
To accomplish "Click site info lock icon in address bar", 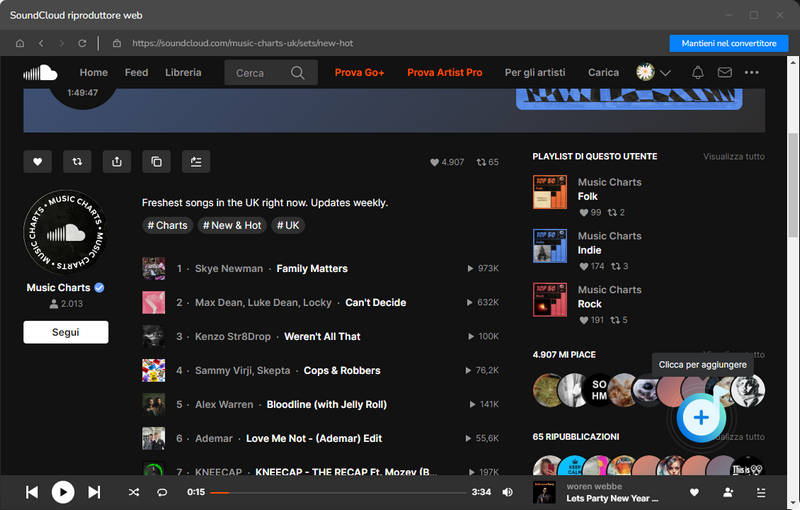I will (x=117, y=43).
